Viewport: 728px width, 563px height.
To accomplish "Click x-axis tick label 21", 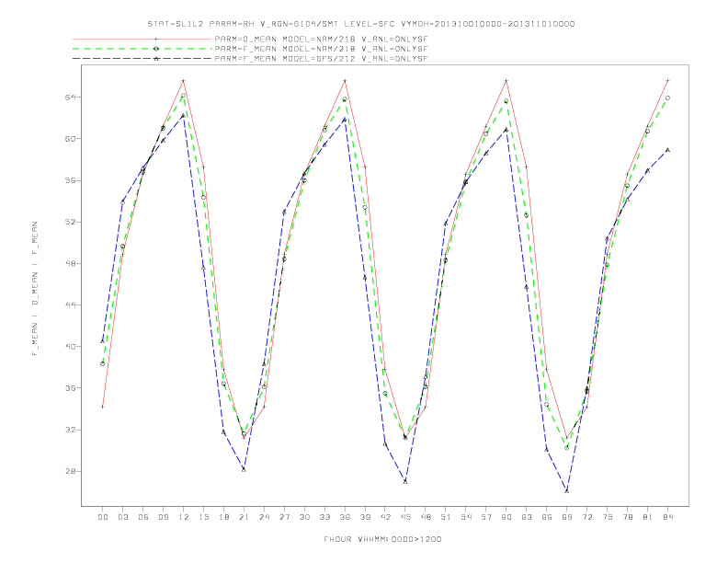I will click(x=244, y=517).
